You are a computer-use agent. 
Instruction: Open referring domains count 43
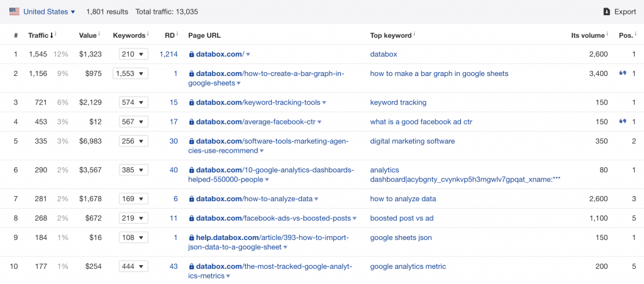[174, 267]
